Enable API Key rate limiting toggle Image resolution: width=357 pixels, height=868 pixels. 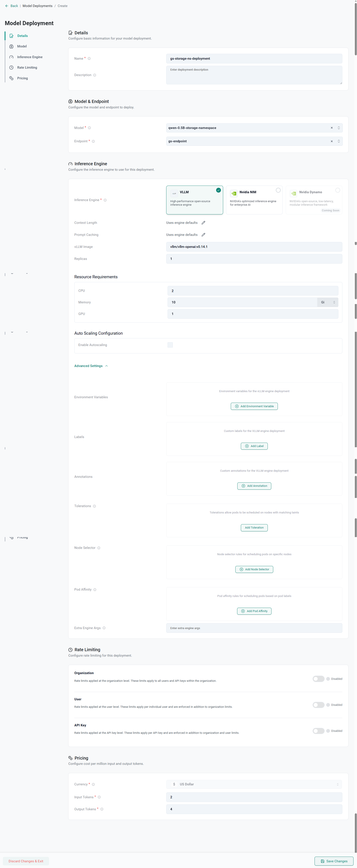point(318,731)
